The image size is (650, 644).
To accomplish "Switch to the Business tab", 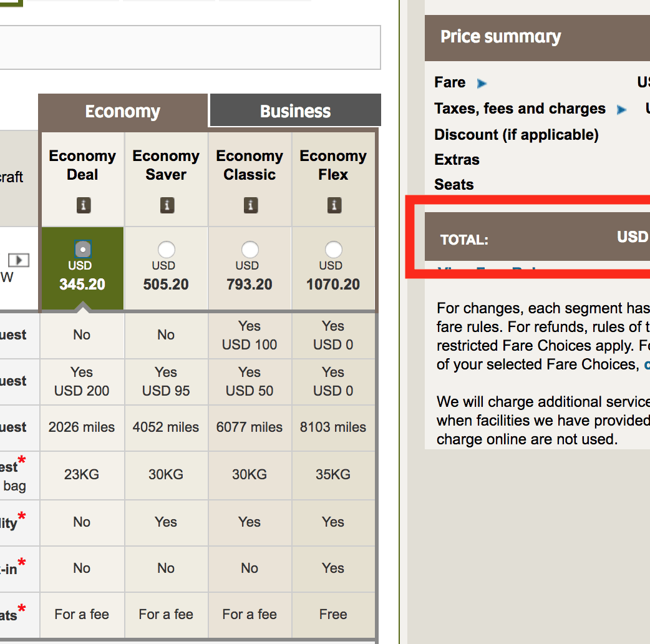I will click(295, 112).
